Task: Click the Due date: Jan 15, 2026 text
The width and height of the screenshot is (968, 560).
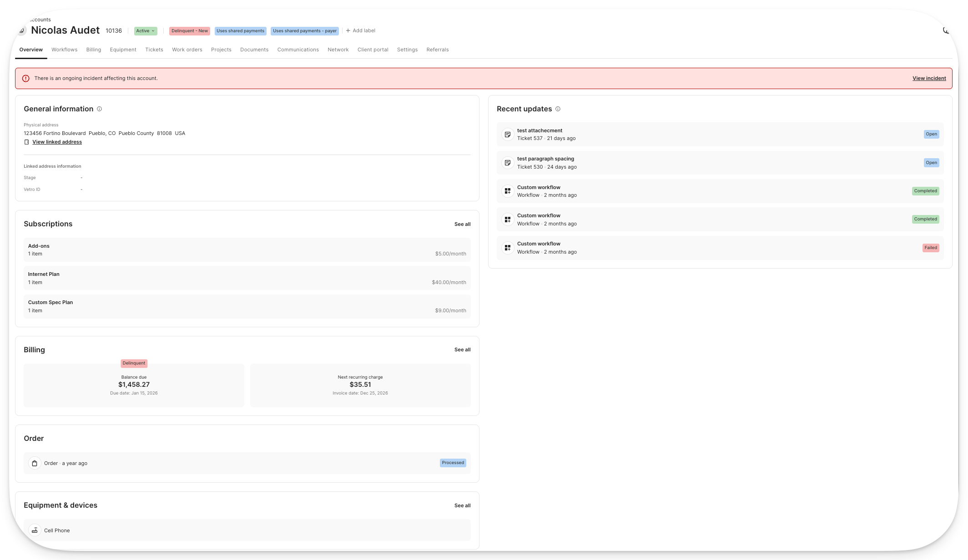Action: [134, 393]
